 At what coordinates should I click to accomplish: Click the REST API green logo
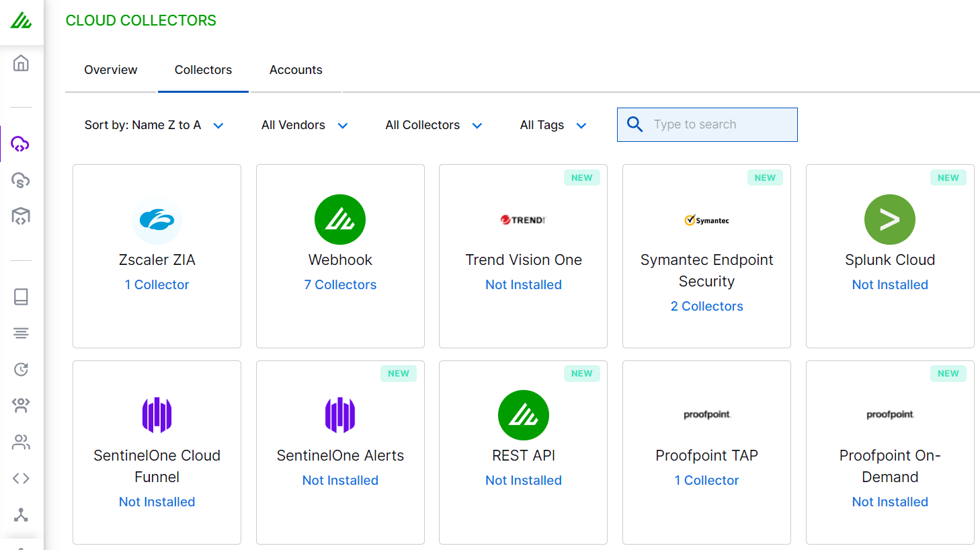point(524,416)
